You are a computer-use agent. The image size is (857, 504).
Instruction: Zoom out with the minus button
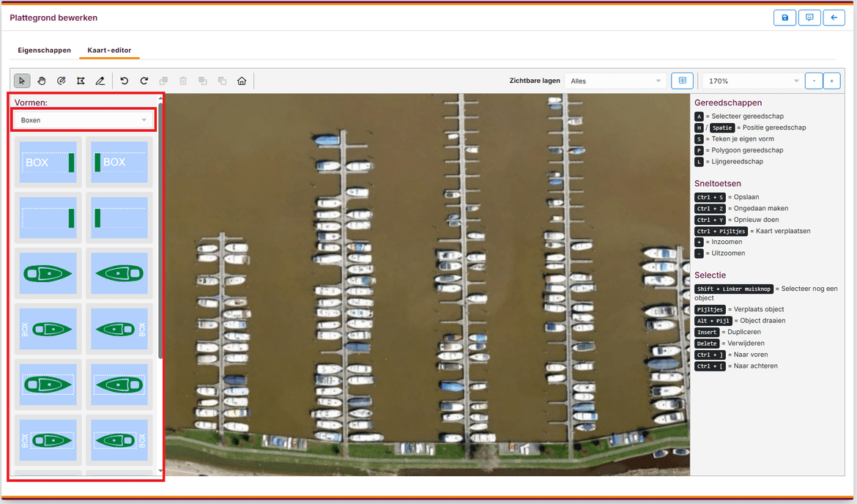813,81
